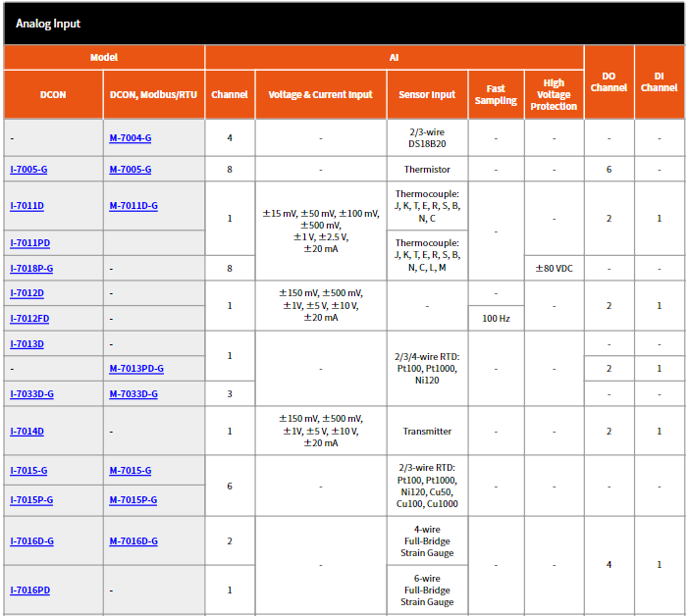
Task: Open the I-7013D model link
Action: [x=26, y=344]
